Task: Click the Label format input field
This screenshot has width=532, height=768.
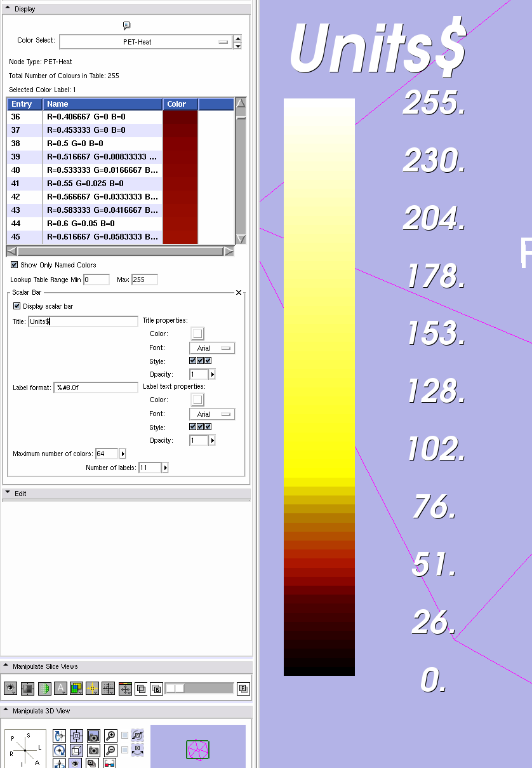Action: pyautogui.click(x=96, y=387)
